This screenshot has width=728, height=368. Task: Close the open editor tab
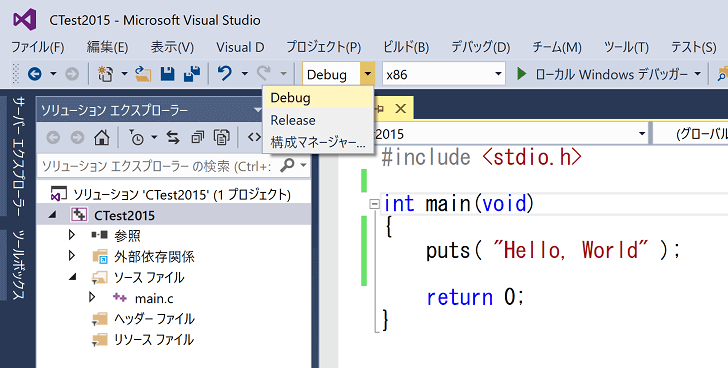click(400, 109)
